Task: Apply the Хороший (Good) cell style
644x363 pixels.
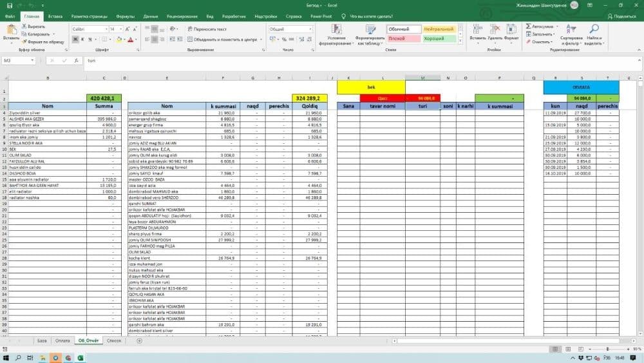Action: click(439, 39)
